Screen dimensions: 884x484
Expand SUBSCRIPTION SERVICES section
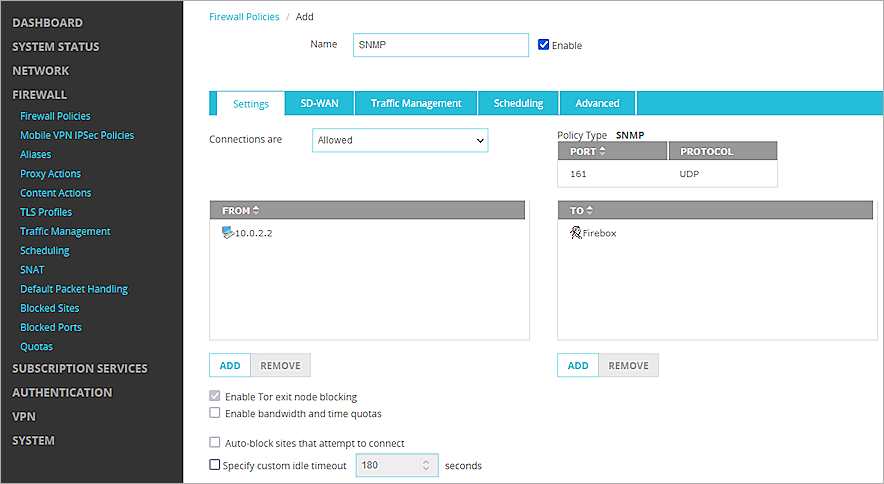click(80, 368)
